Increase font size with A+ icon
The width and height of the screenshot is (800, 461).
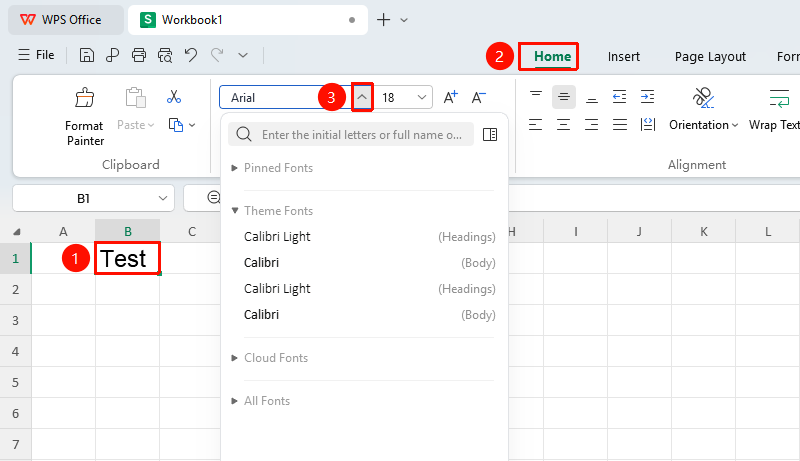tap(451, 97)
